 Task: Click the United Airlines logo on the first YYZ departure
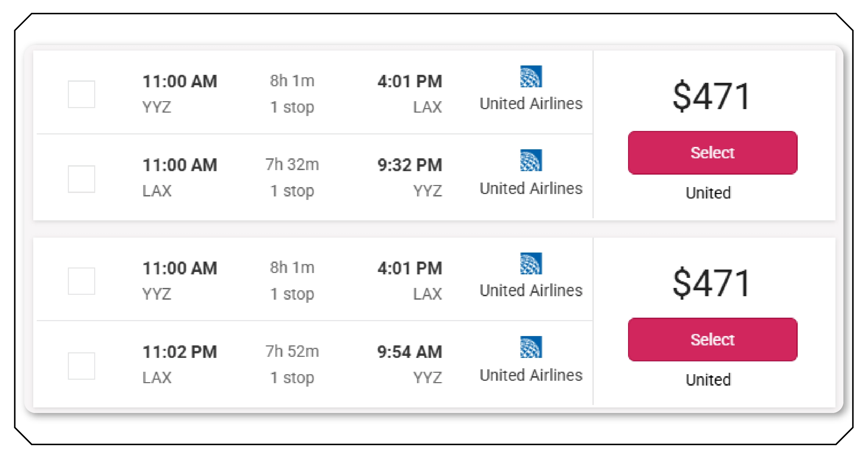tap(531, 77)
